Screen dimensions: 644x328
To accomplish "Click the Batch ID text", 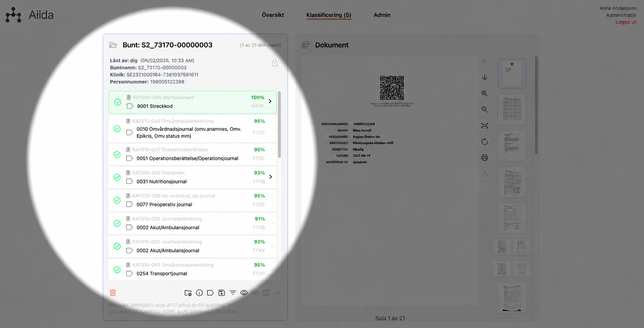I will click(x=167, y=305).
